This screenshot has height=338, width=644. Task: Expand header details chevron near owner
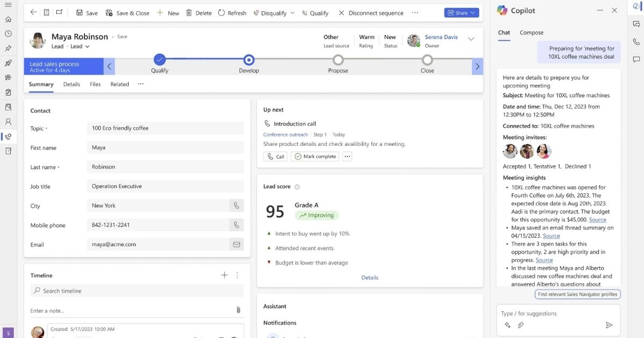pos(471,39)
